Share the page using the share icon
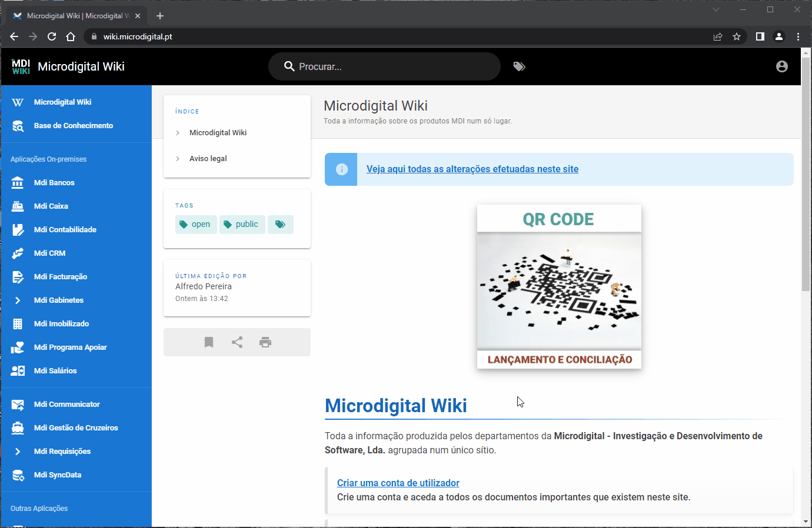 click(x=237, y=342)
